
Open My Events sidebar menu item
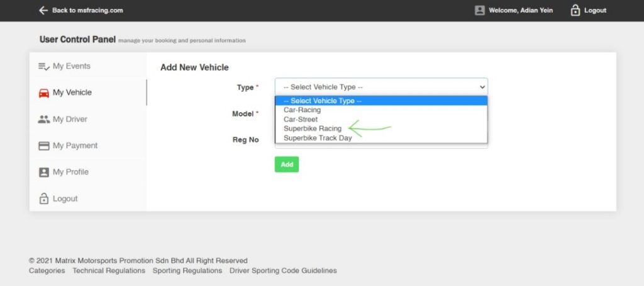click(71, 66)
